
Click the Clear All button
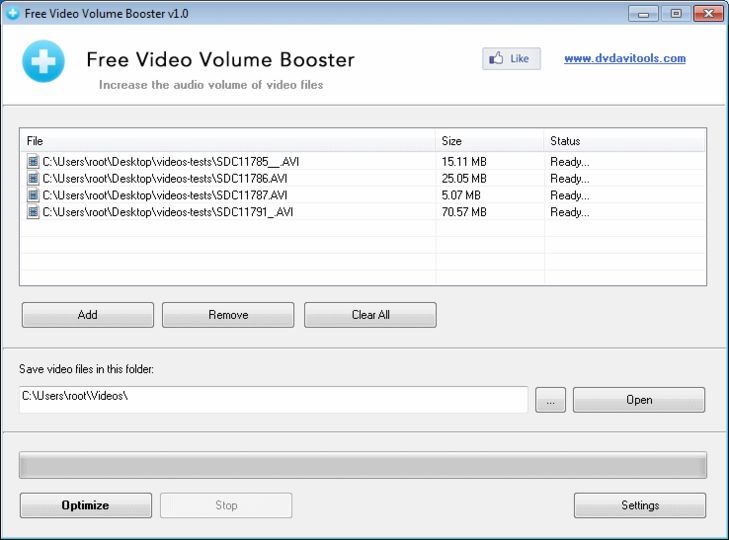click(x=370, y=315)
